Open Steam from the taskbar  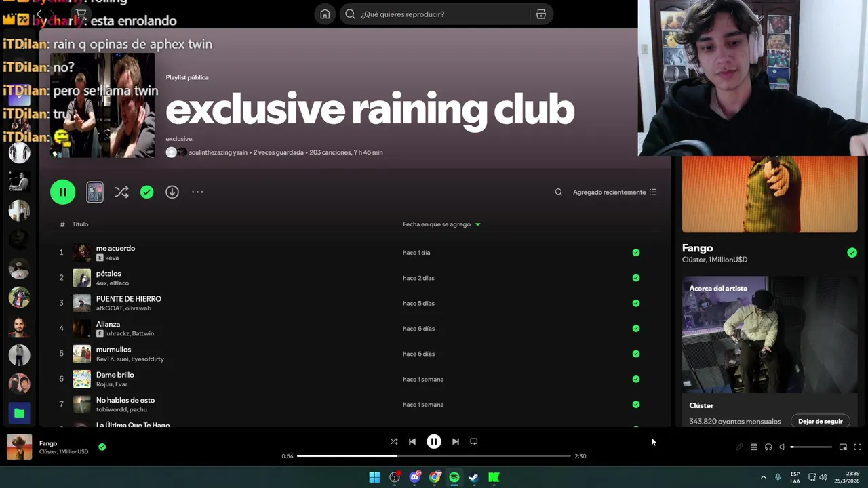pos(474,477)
